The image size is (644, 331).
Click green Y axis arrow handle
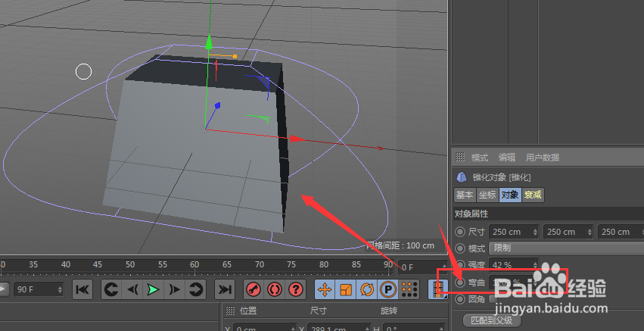click(x=209, y=42)
